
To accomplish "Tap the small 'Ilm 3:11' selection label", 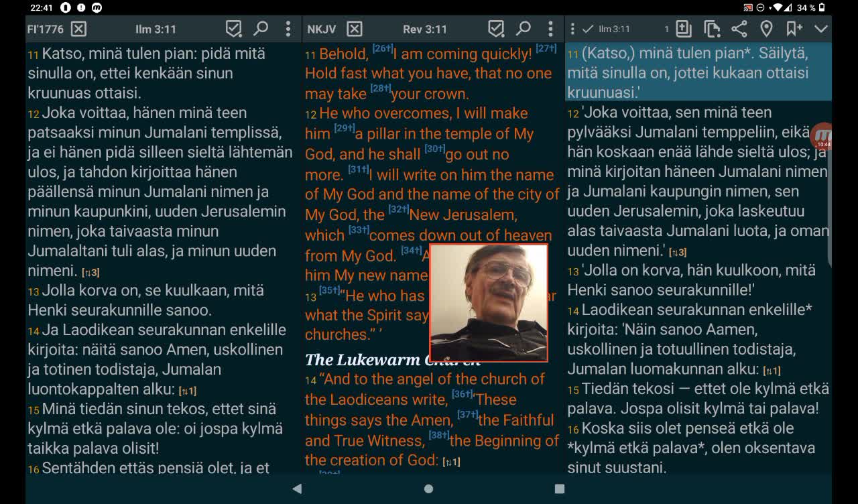I will 614,29.
